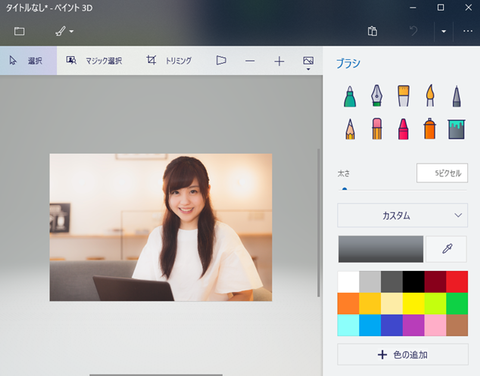
Task: Click the thickness 5ピクセル input box
Action: (x=442, y=173)
